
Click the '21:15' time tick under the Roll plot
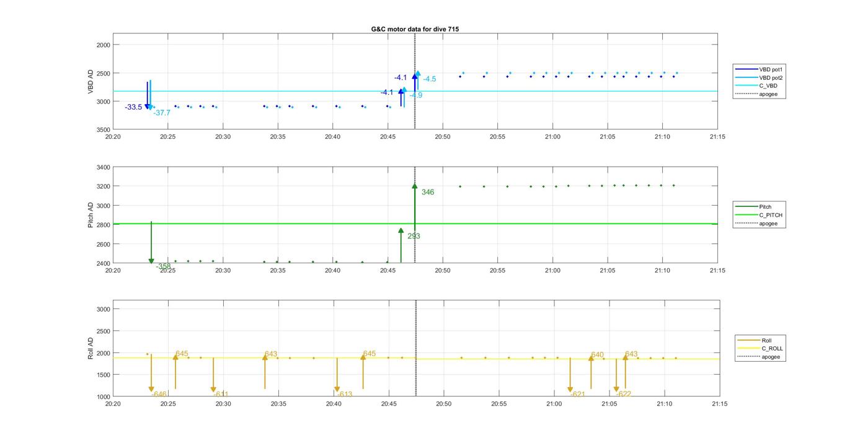point(720,404)
